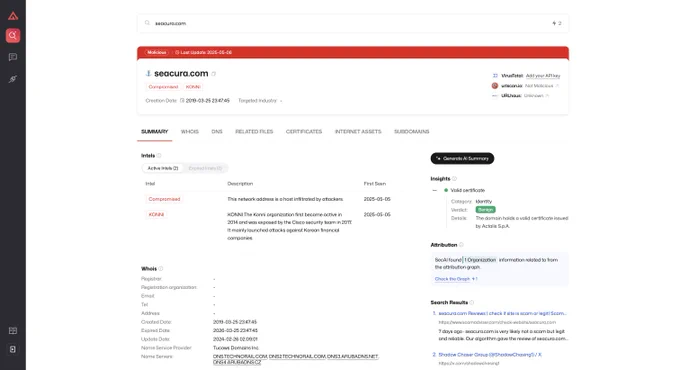
Task: Click Created Date value 2019-03-25
Action: (235, 322)
